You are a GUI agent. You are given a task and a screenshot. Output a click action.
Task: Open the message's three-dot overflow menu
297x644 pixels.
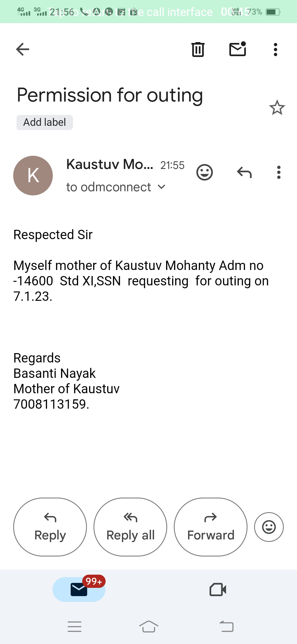pos(279,173)
